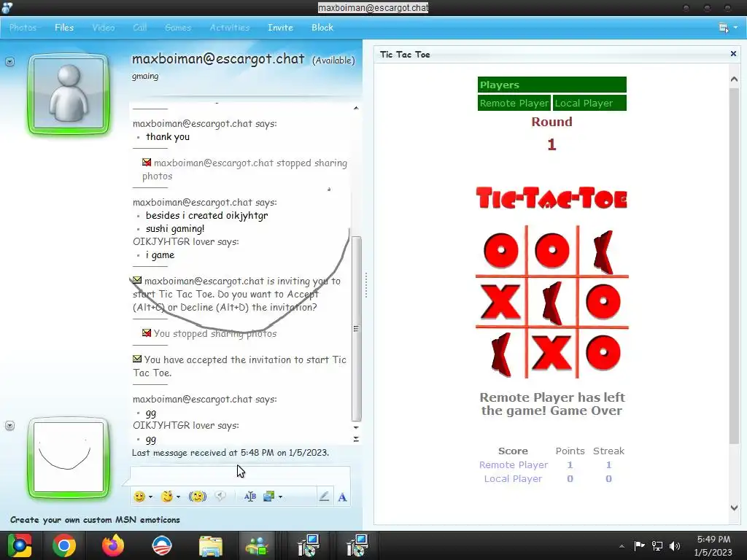Show hidden tray icons arrow
Viewport: 747px width, 560px height.
point(622,546)
